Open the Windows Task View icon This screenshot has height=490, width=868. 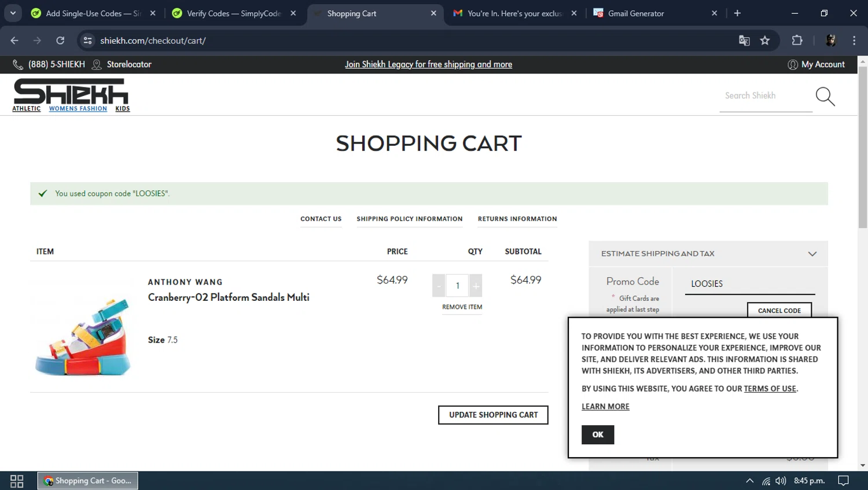pos(17,481)
